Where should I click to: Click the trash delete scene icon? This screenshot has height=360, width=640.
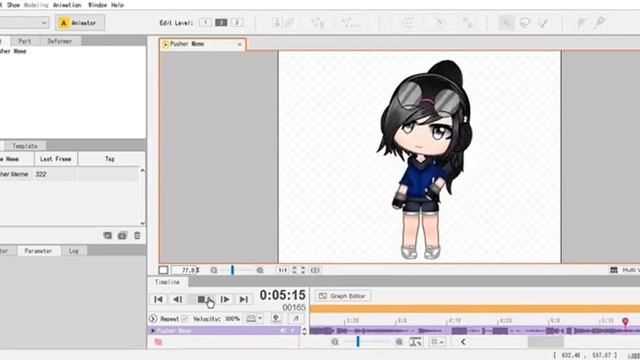tap(137, 236)
